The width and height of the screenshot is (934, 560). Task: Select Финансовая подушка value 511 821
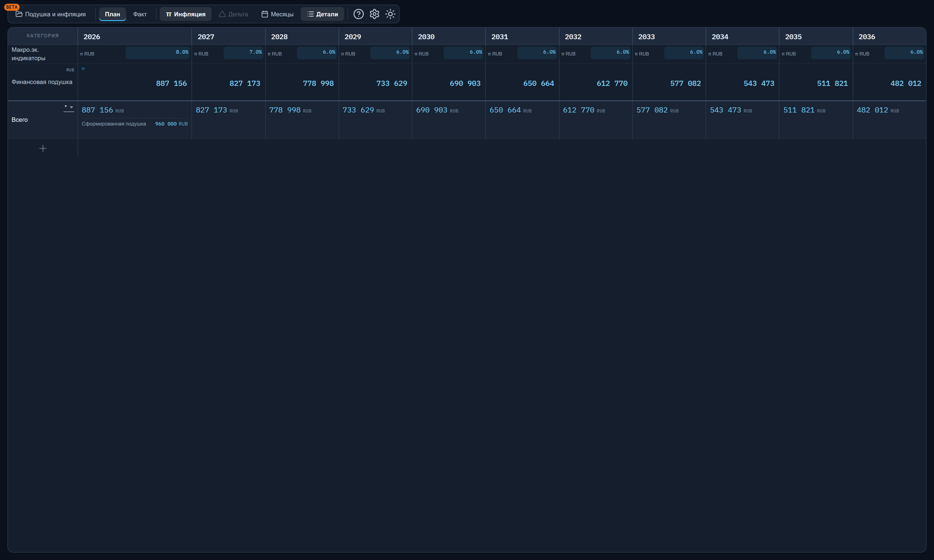[x=832, y=83]
